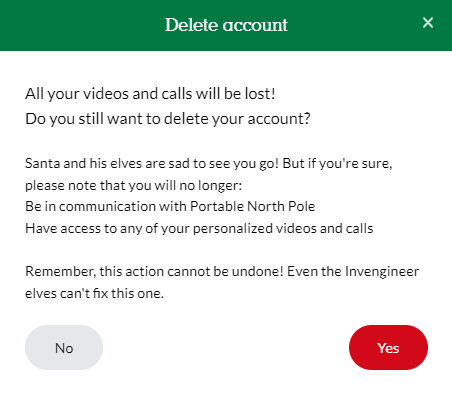Screen dimensions: 452x393
Task: Click the Delete account dialog title
Action: [226, 25]
